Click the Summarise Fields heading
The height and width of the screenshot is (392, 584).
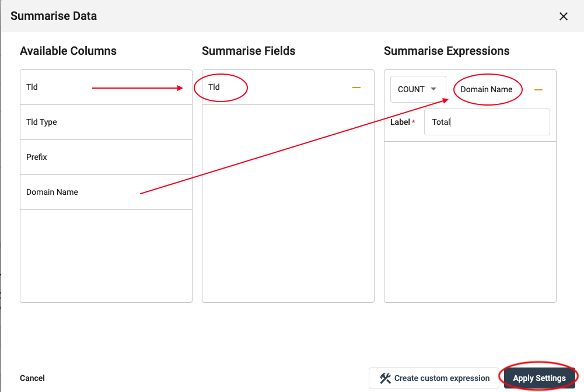(x=249, y=51)
